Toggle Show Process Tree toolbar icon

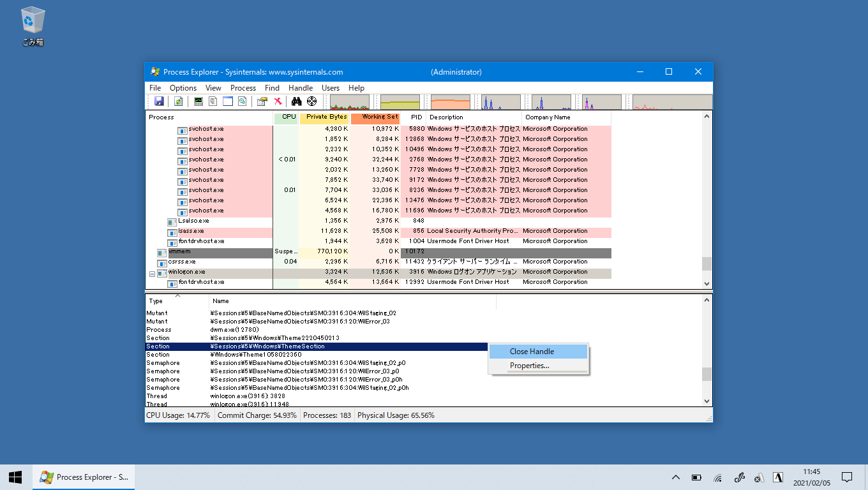[213, 101]
